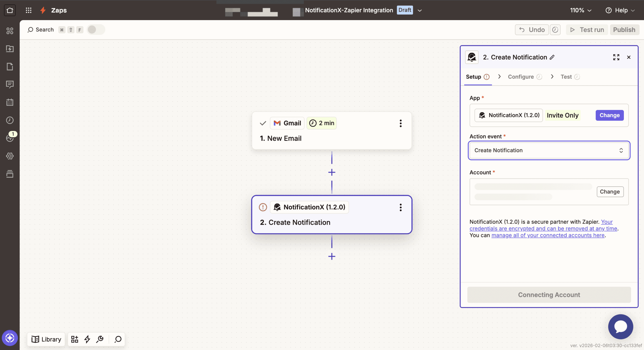The height and width of the screenshot is (350, 644).
Task: Open settings gear icon in left sidebar
Action: click(x=10, y=156)
